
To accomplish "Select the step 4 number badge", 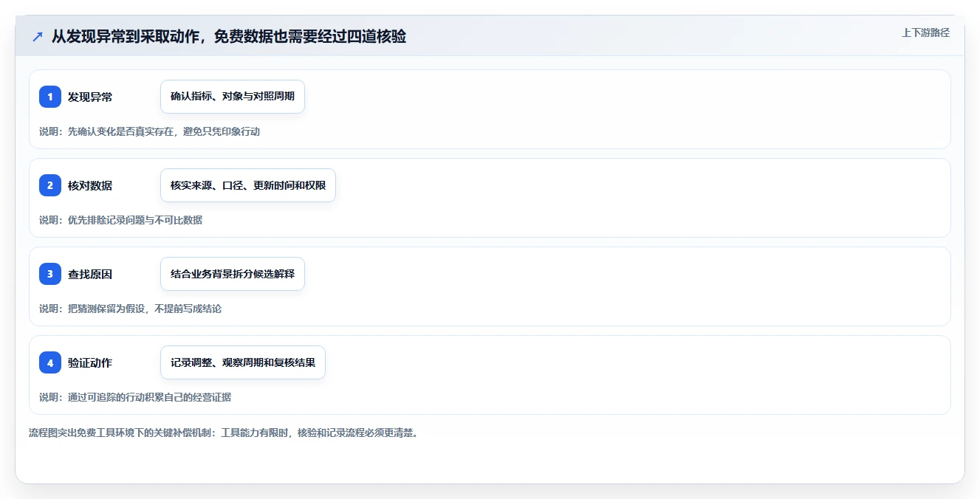I will click(x=50, y=362).
